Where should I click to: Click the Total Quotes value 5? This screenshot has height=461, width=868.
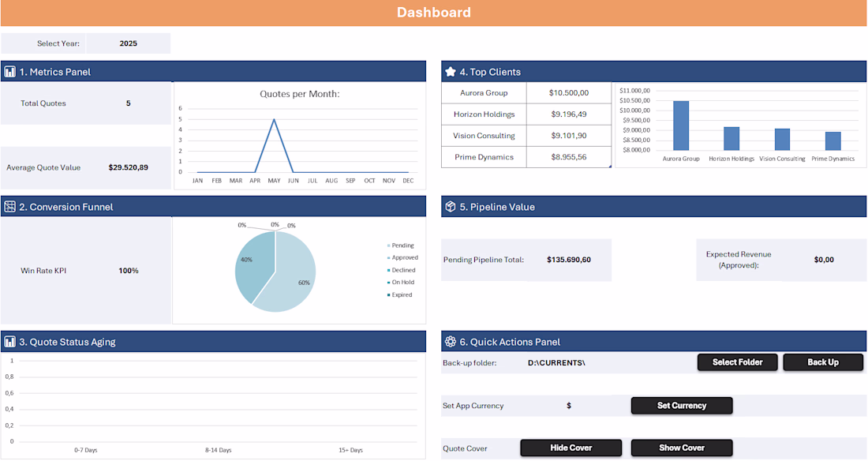pyautogui.click(x=129, y=103)
